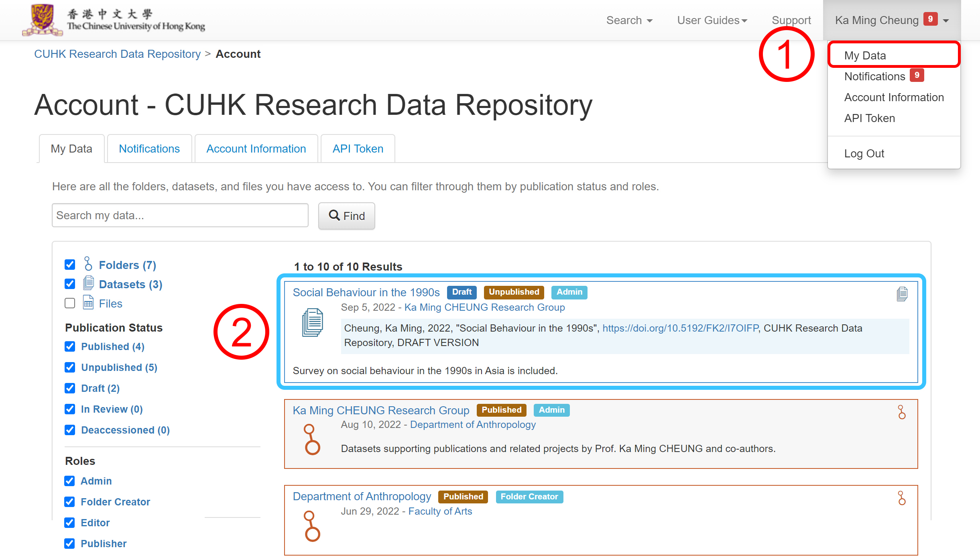The image size is (980, 558).
Task: Click the Support link in navbar
Action: pyautogui.click(x=791, y=20)
